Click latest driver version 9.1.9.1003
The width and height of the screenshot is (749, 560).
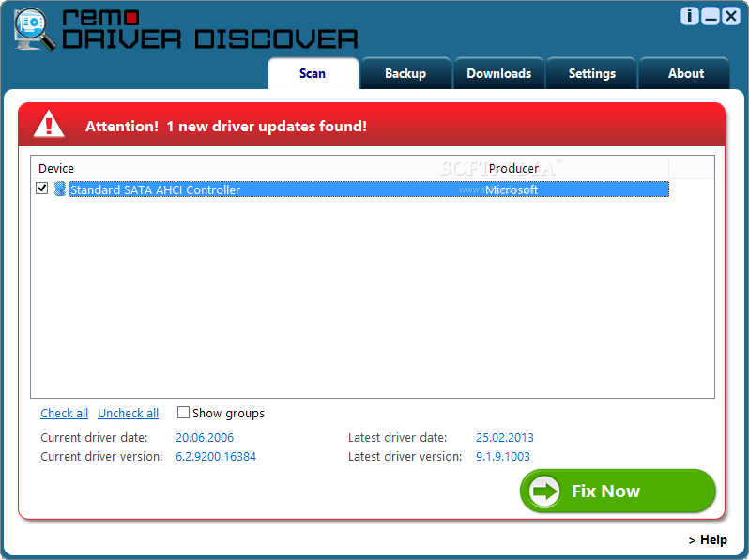pos(503,457)
